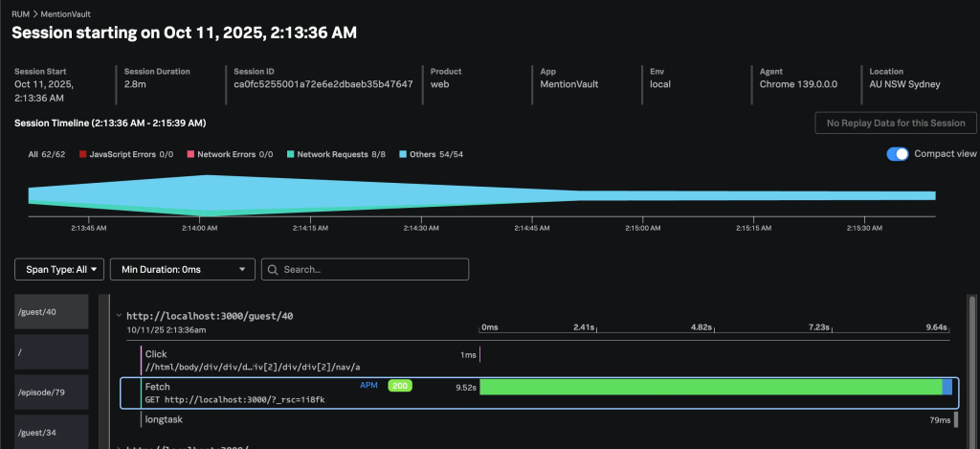980x449 pixels.
Task: Click the RUM breadcrumb link
Action: 20,13
